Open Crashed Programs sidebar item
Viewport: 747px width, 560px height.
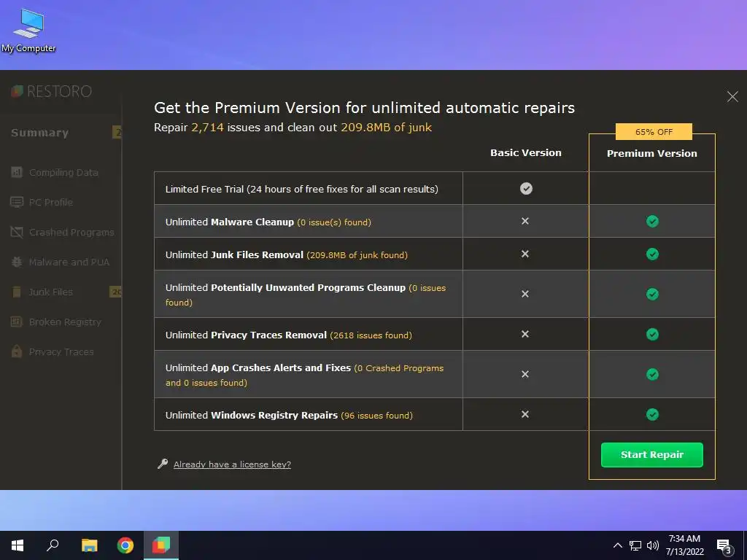(x=71, y=233)
